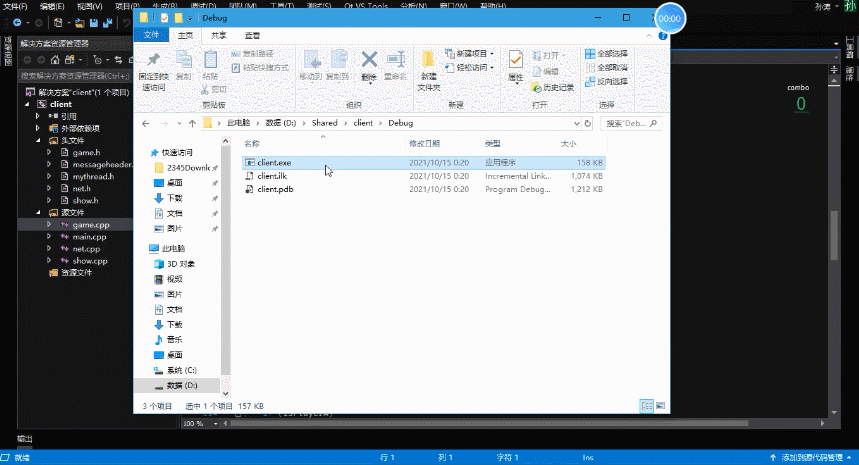Click the navigation pane scroll-down arrow
The height and width of the screenshot is (465, 859).
coord(225,393)
